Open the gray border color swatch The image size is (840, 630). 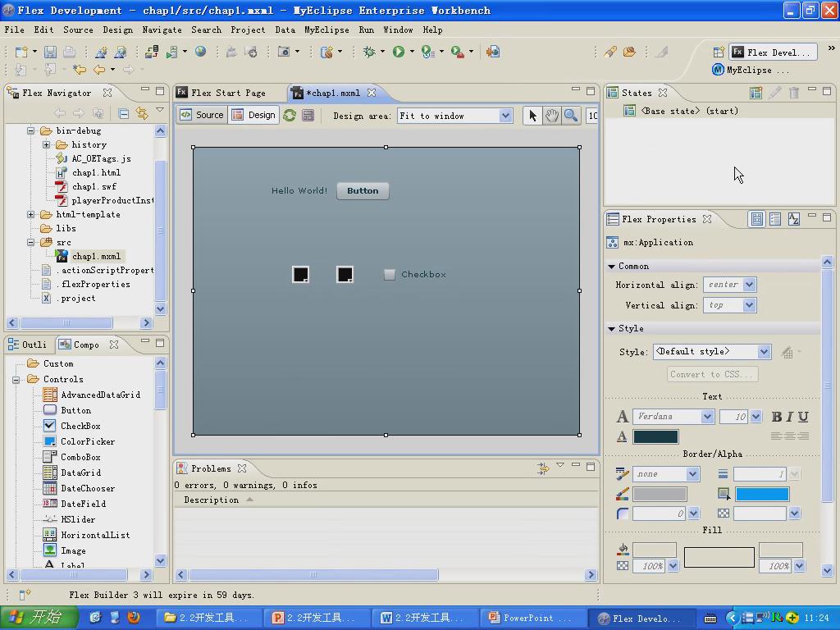click(x=660, y=494)
